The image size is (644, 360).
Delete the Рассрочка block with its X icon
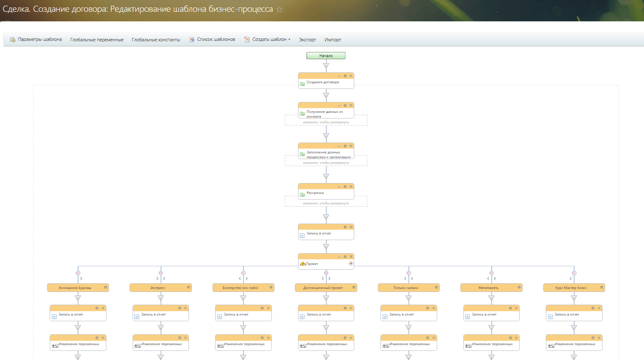click(351, 187)
